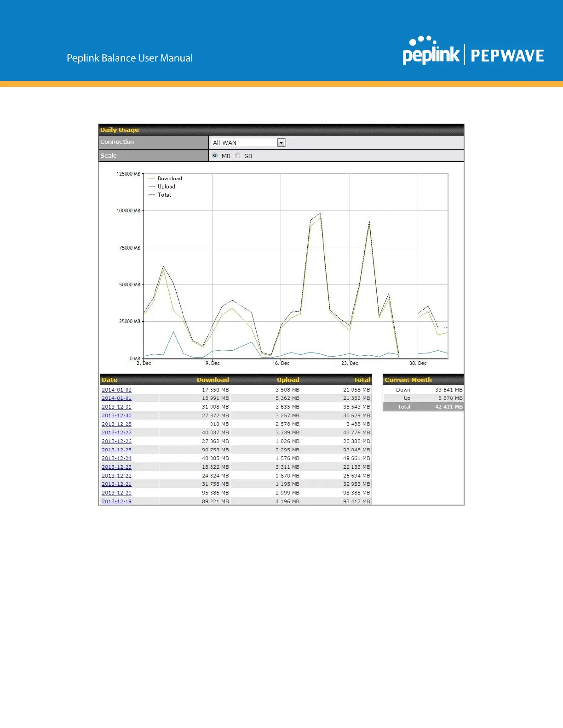
Task: Open the 2013-12-20 date link
Action: [x=116, y=493]
